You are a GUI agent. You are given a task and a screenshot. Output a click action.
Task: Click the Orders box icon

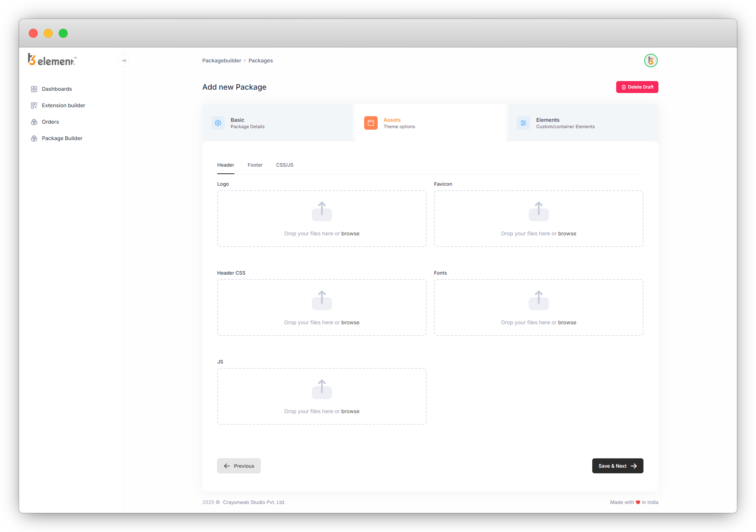click(34, 122)
